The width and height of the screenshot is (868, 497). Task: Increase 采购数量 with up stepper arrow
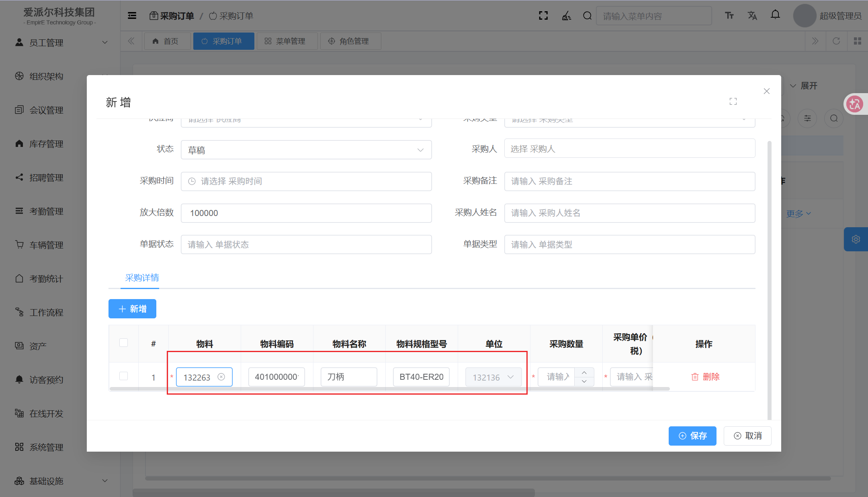click(584, 373)
